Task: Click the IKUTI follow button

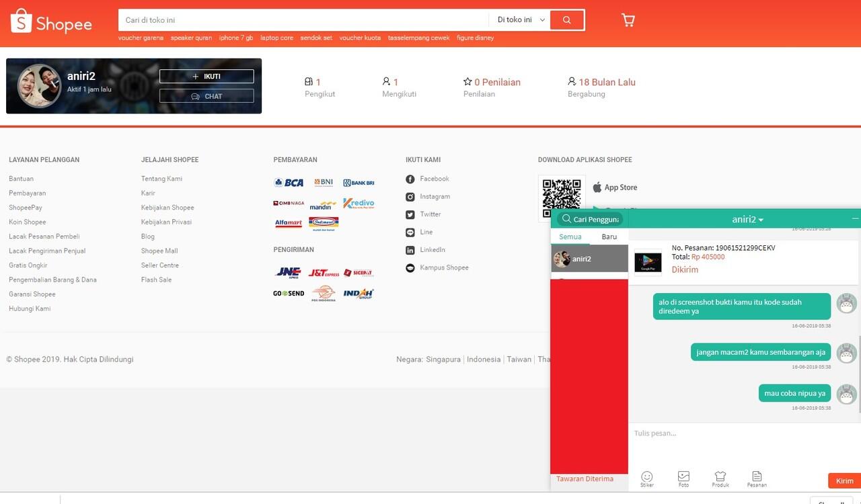Action: pyautogui.click(x=207, y=77)
